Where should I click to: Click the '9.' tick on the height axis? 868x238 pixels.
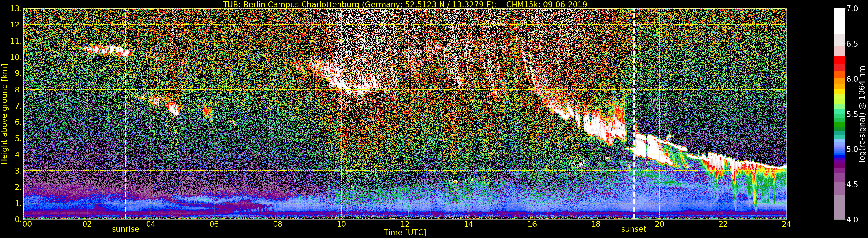pyautogui.click(x=18, y=73)
